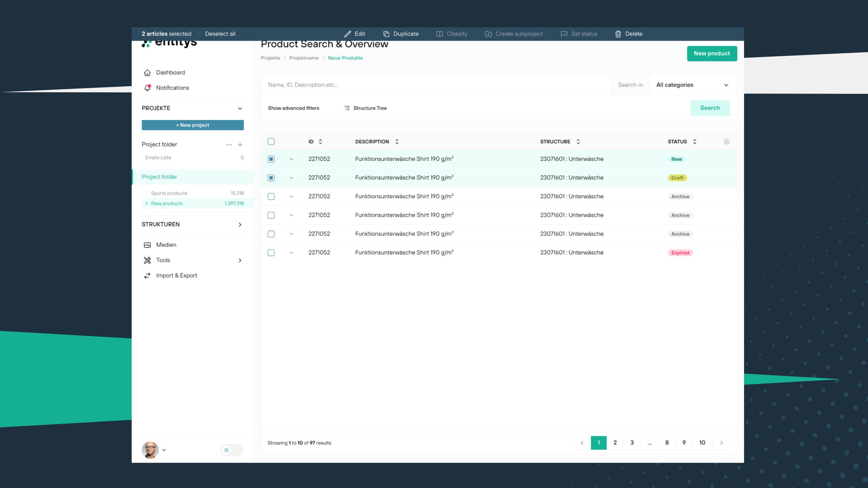This screenshot has width=868, height=488.
Task: Click Deselect all in selection bar
Action: point(220,34)
